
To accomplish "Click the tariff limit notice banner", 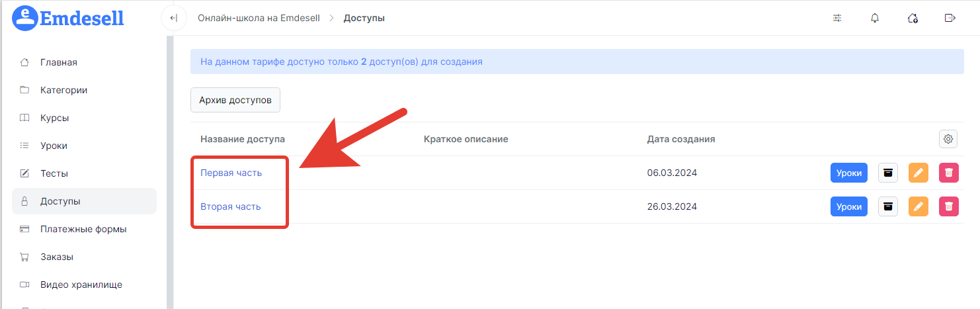I will click(x=577, y=62).
